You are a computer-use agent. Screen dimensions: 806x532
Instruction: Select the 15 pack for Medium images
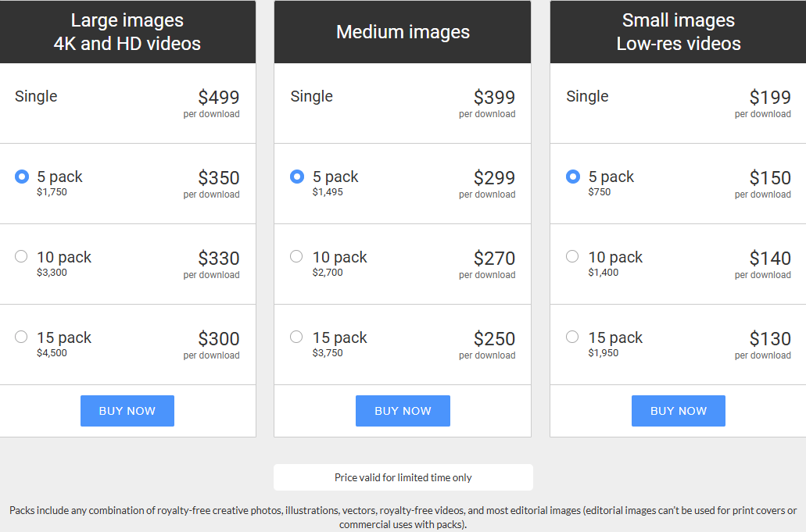pos(296,337)
